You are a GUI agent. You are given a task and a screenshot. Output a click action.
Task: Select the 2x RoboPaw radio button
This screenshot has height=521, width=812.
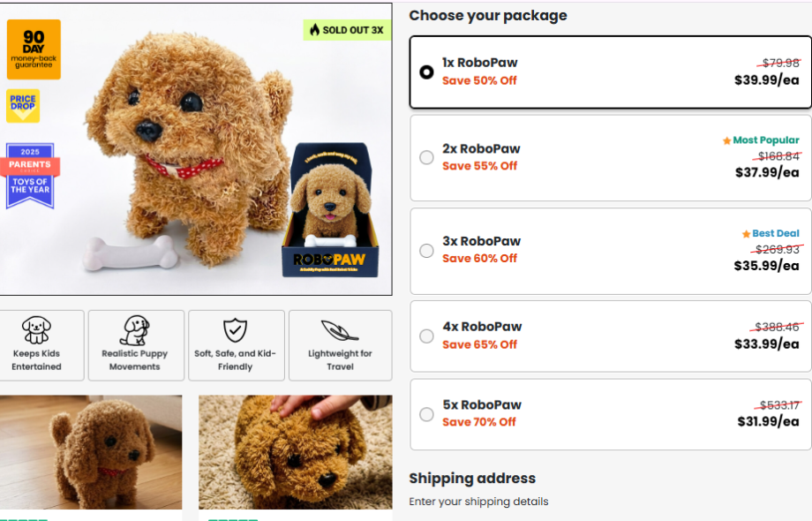427,157
